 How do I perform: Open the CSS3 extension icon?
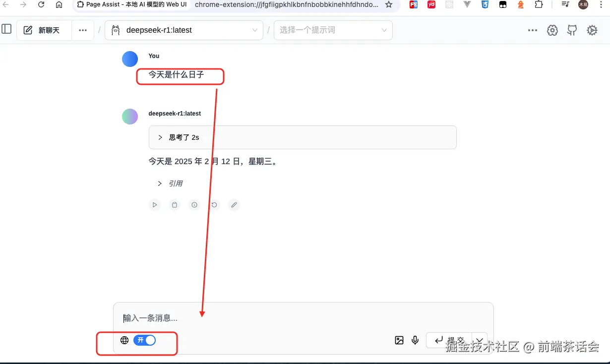tap(485, 4)
